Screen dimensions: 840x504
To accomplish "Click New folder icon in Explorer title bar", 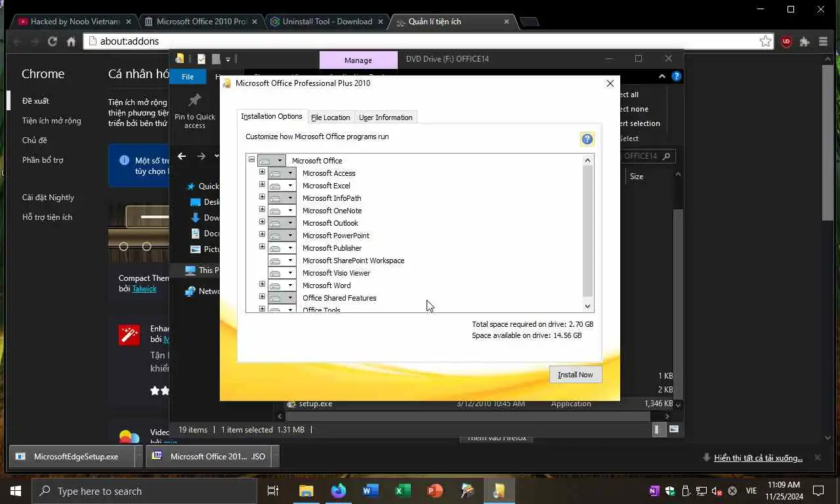I will (215, 59).
